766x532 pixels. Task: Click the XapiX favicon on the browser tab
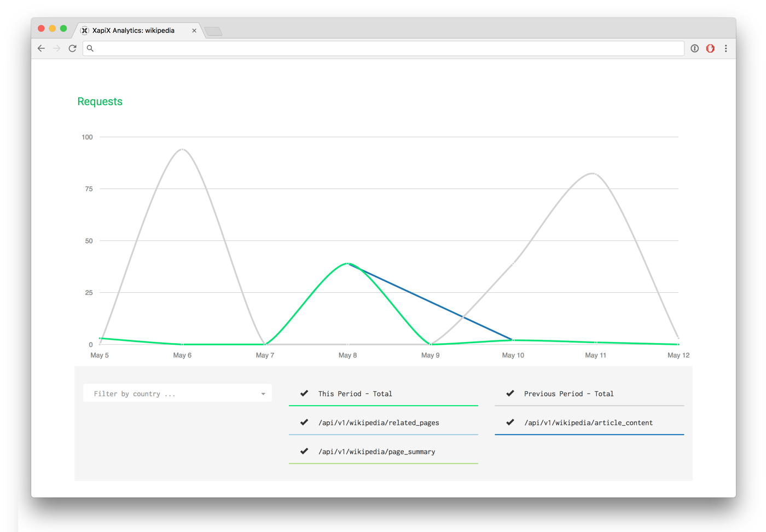(x=84, y=31)
